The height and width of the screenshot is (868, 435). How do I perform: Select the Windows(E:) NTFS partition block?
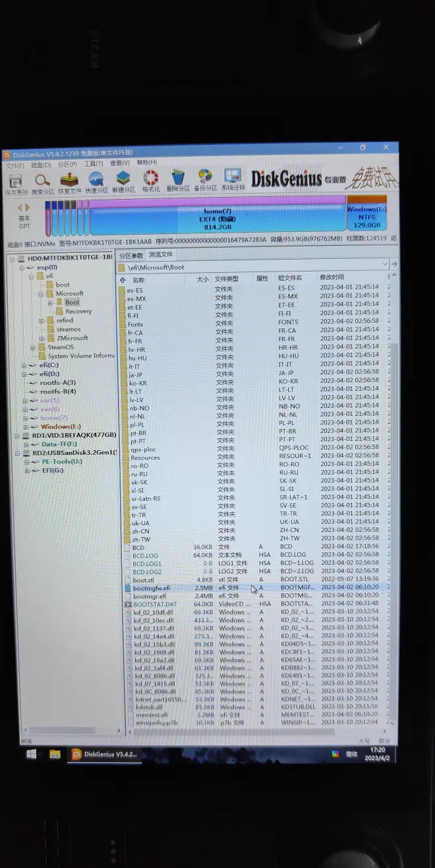point(366,214)
